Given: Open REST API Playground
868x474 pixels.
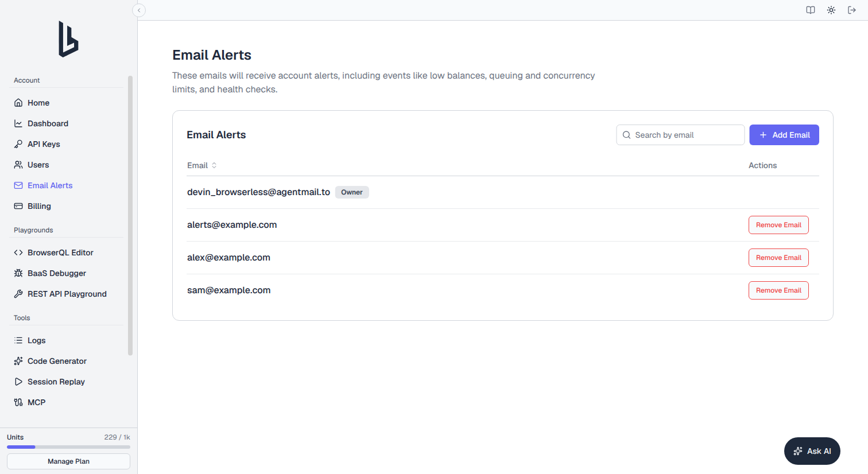Looking at the screenshot, I should [x=68, y=294].
